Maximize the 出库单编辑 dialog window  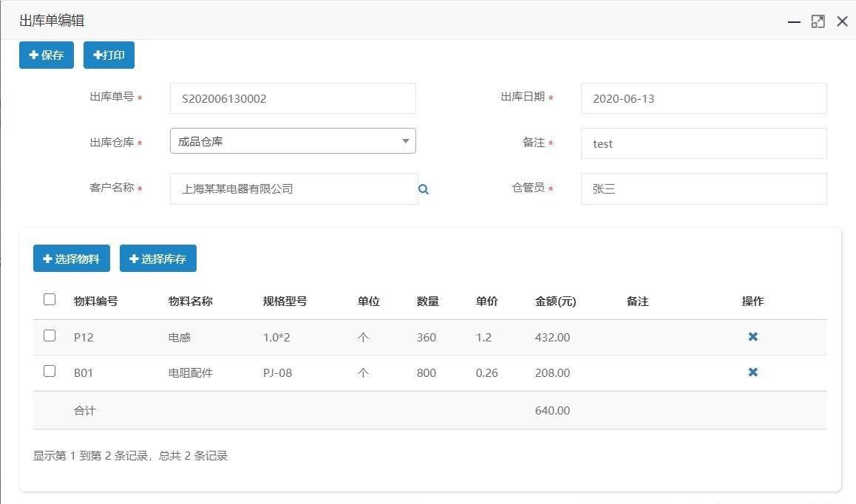pos(818,21)
